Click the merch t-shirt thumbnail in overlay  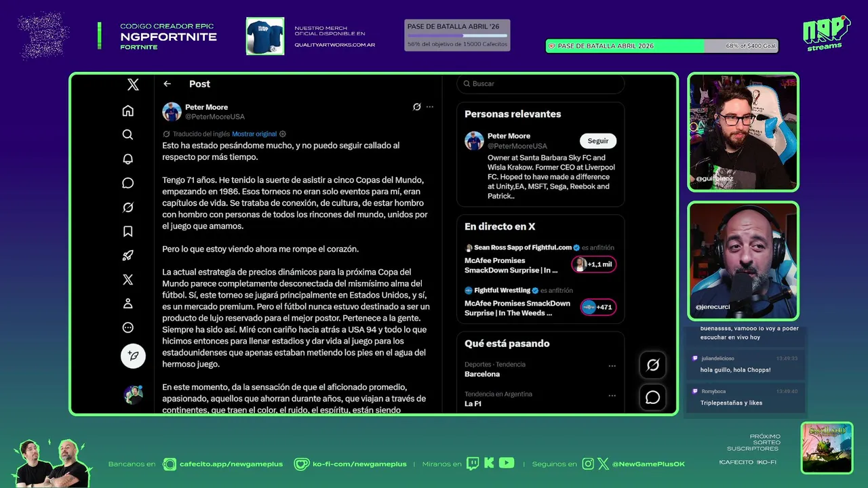[x=265, y=36]
